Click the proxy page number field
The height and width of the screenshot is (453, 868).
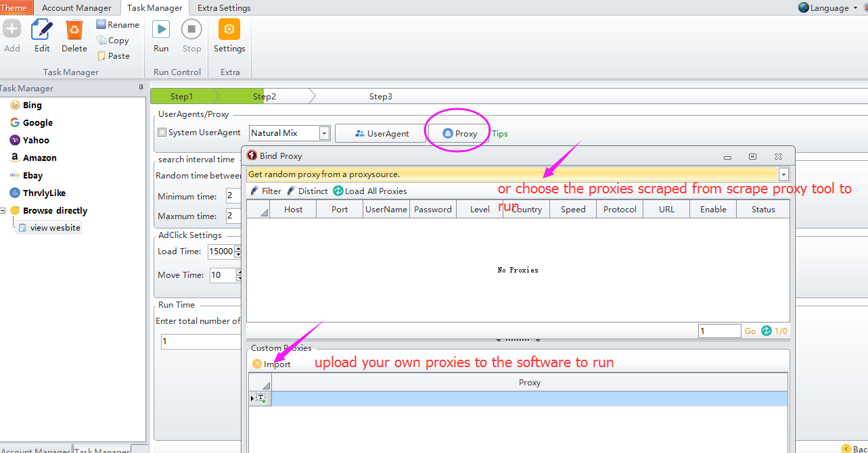point(719,331)
